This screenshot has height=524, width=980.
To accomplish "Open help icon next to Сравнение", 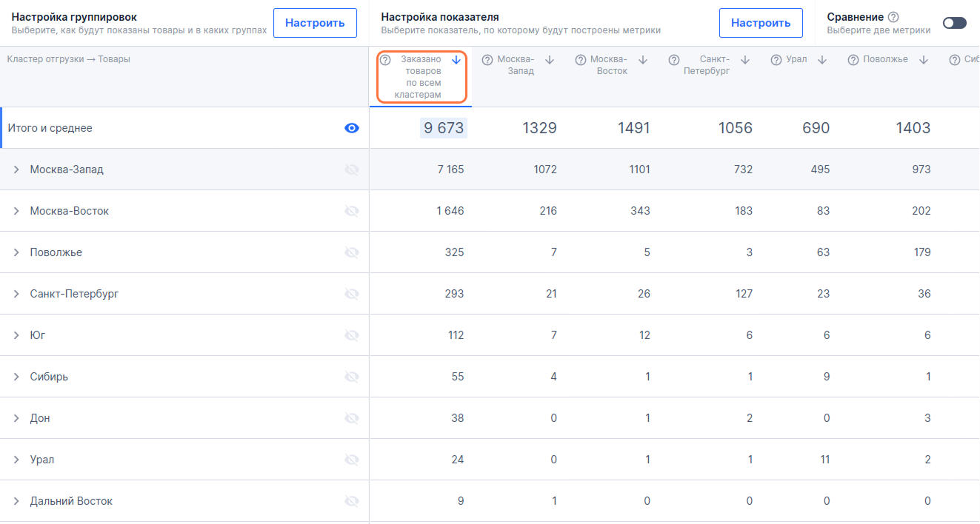I will (893, 17).
